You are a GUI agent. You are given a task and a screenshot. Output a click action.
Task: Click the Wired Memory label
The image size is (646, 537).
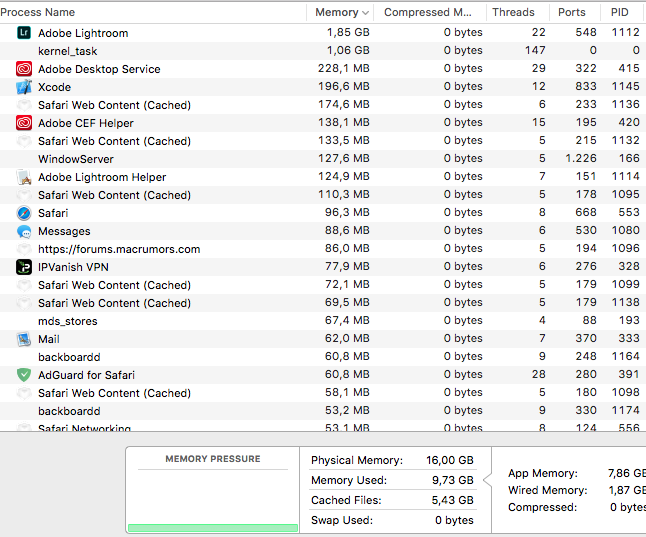[x=548, y=490]
